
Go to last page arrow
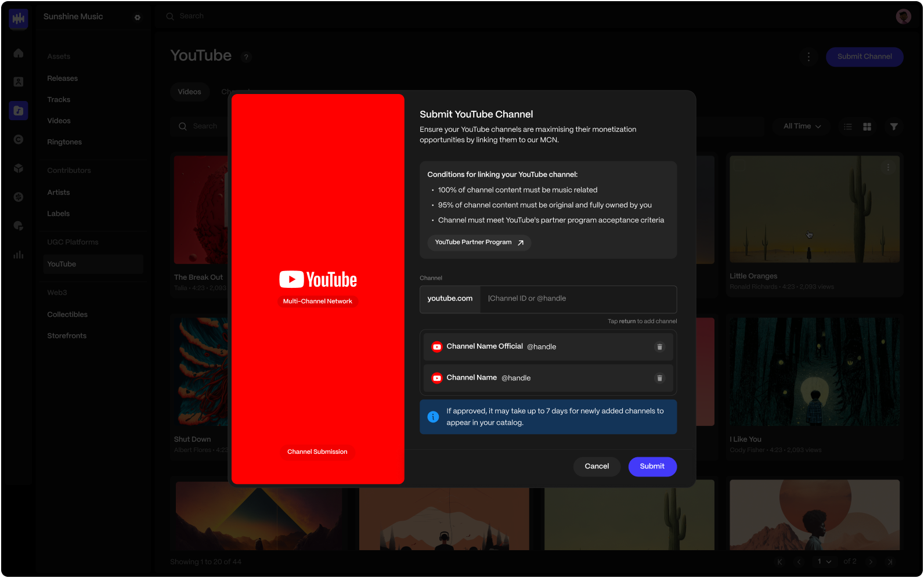[890, 562]
